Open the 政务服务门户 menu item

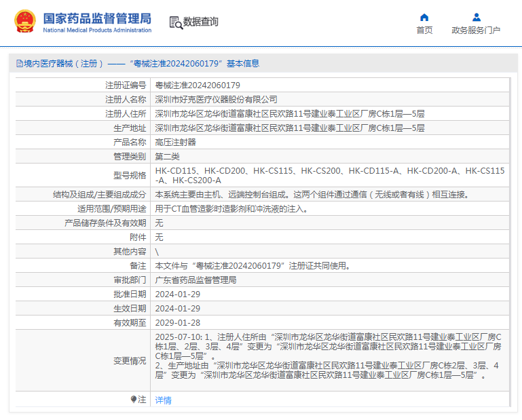pos(476,31)
